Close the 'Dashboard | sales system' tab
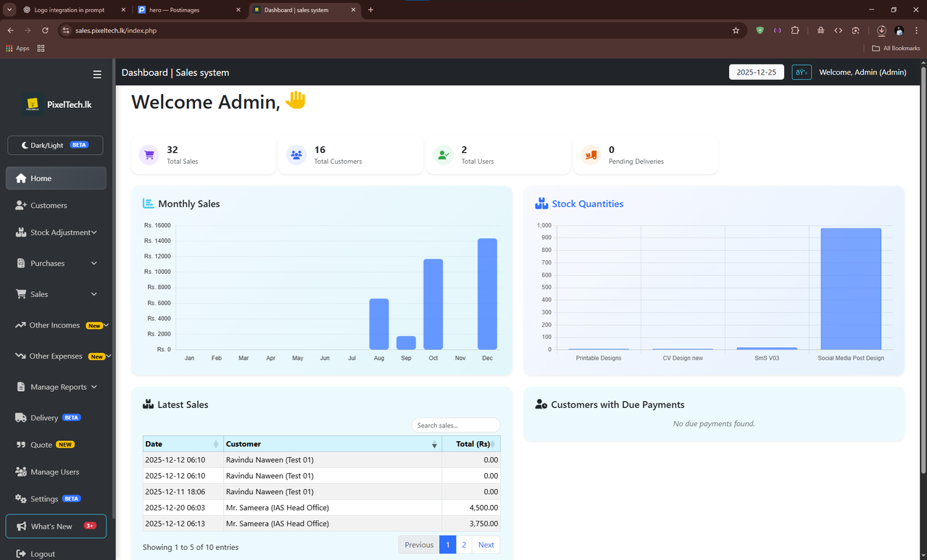Screen dimensions: 927x560 pyautogui.click(x=354, y=10)
